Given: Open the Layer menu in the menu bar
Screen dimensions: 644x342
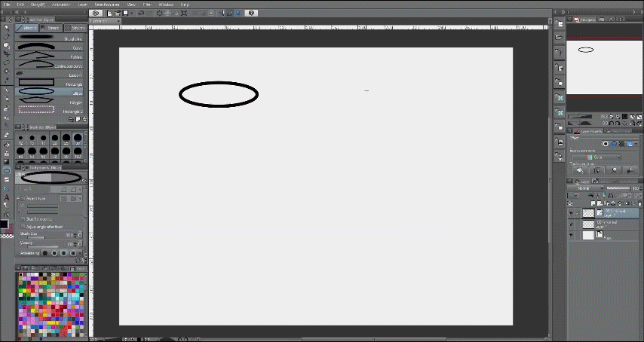Looking at the screenshot, I should [82, 4].
